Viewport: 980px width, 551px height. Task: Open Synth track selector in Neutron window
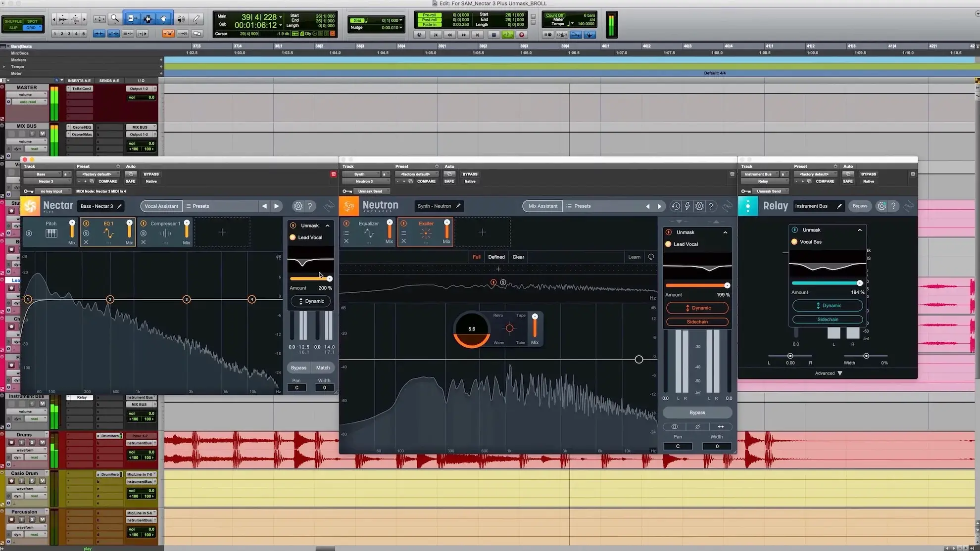(x=360, y=174)
